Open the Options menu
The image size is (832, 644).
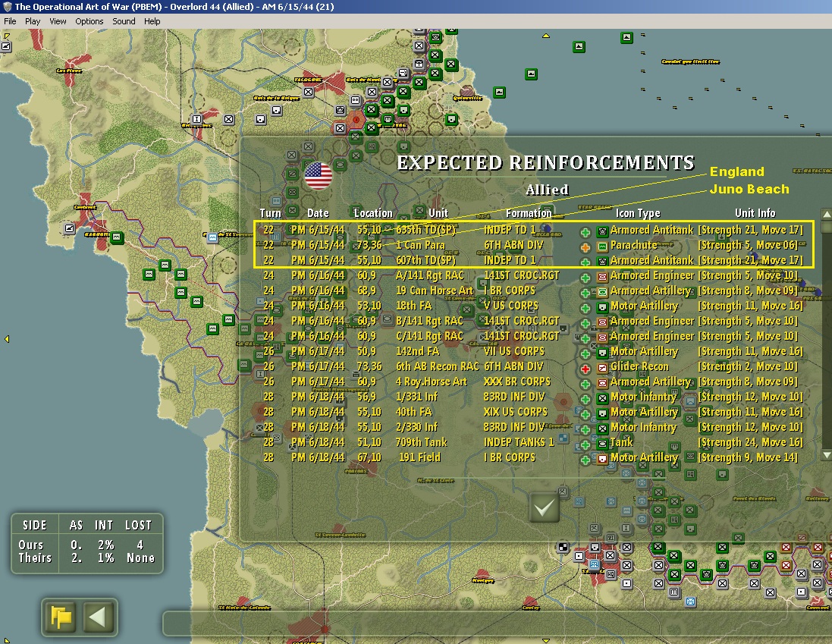click(x=89, y=21)
